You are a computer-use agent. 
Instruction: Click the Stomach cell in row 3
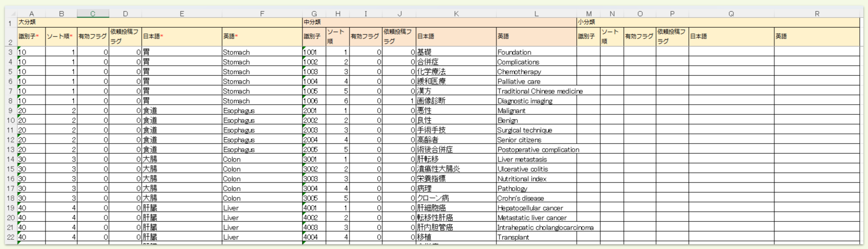click(262, 52)
